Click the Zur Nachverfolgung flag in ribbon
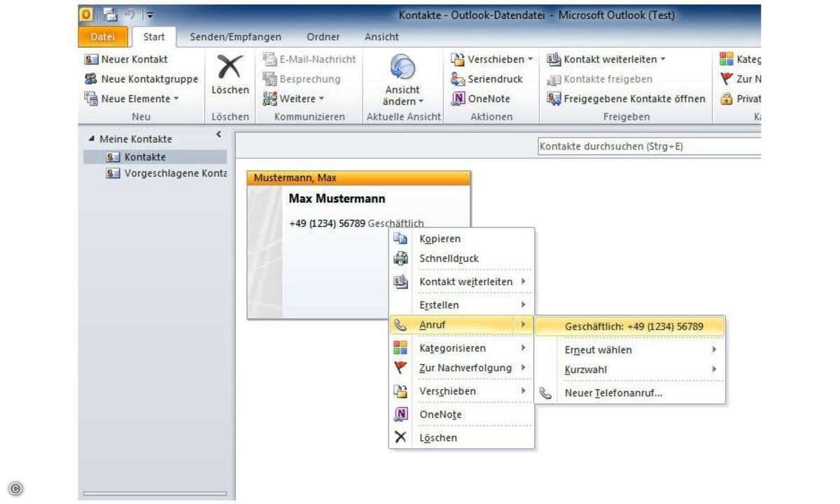Image resolution: width=840 pixels, height=504 pixels. (x=727, y=79)
